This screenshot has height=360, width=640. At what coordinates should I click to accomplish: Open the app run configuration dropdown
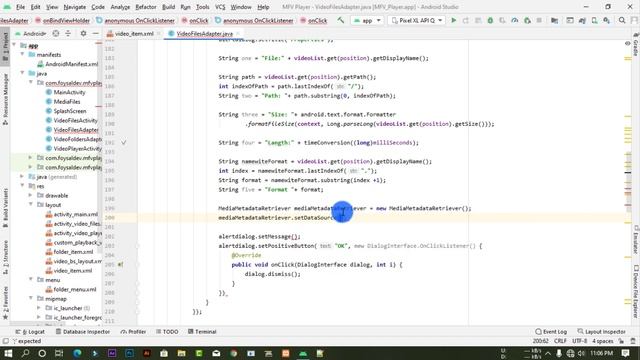(367, 20)
